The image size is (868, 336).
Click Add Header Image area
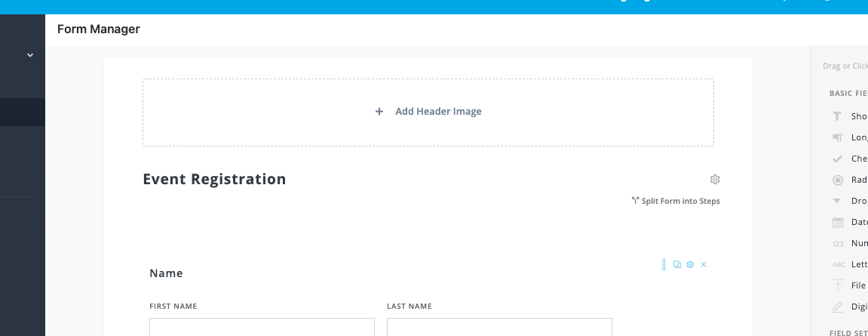coord(428,112)
